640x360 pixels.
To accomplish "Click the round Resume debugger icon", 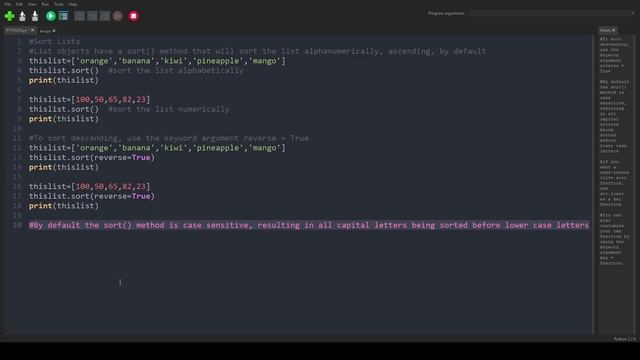I will coord(118,16).
